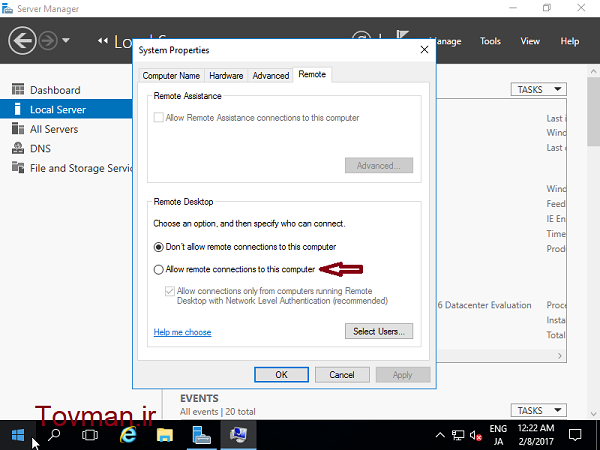Open the Manage menu

tap(448, 41)
